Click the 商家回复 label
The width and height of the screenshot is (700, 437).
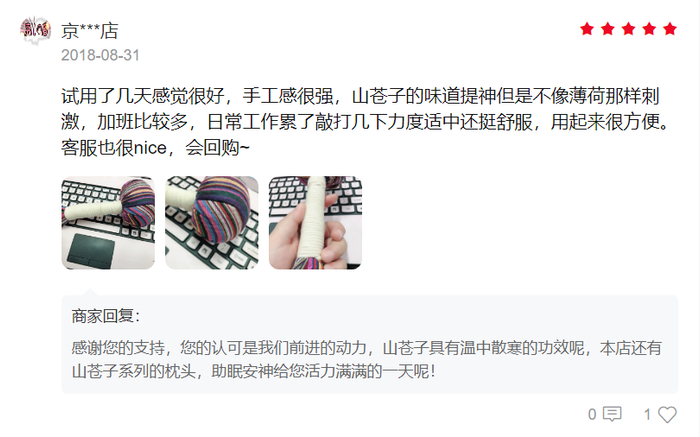tap(106, 316)
